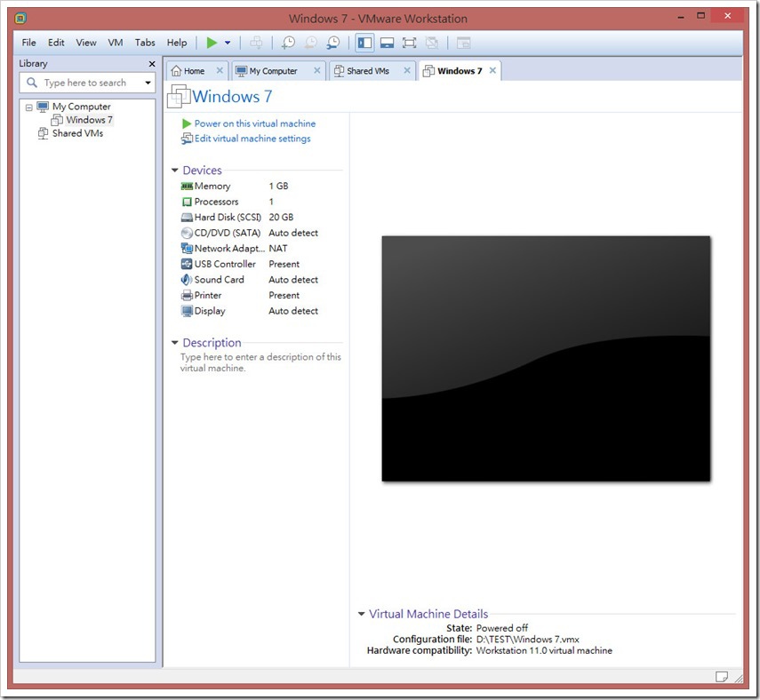Image resolution: width=760 pixels, height=700 pixels.
Task: Click the CD/DVD (SATA) device icon
Action: coord(187,233)
